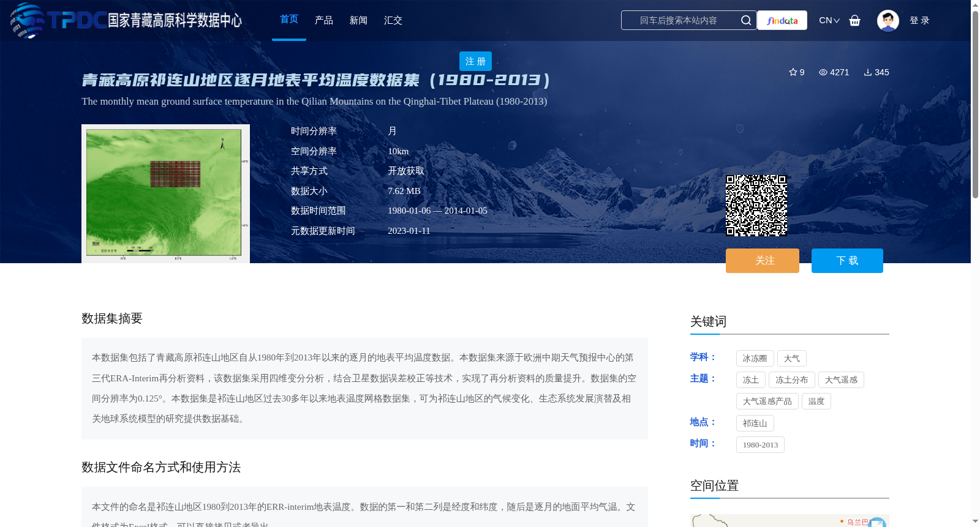Click the English dataset title text
This screenshot has height=527, width=980.
[314, 101]
